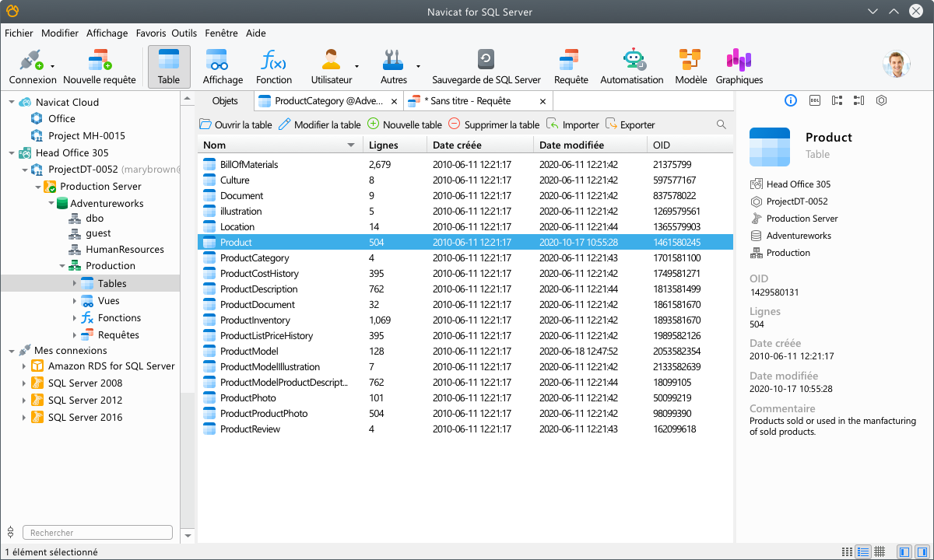Expand the Vues tree node

(x=75, y=301)
